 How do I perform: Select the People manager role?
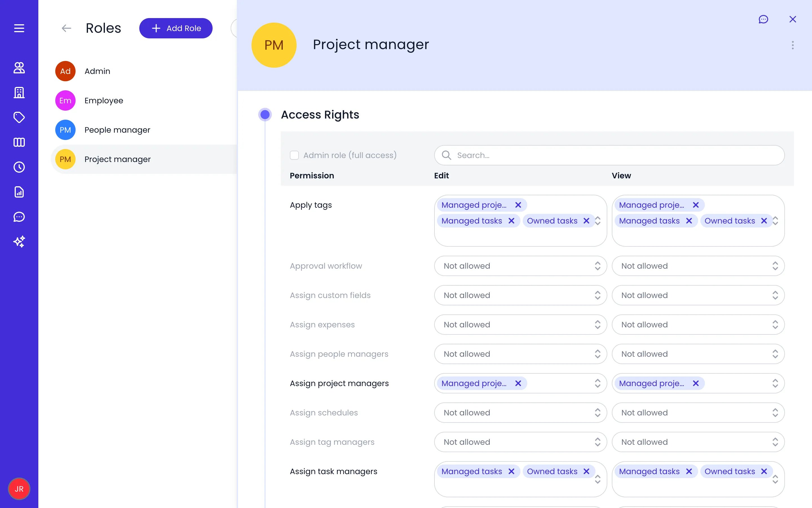tap(144, 130)
